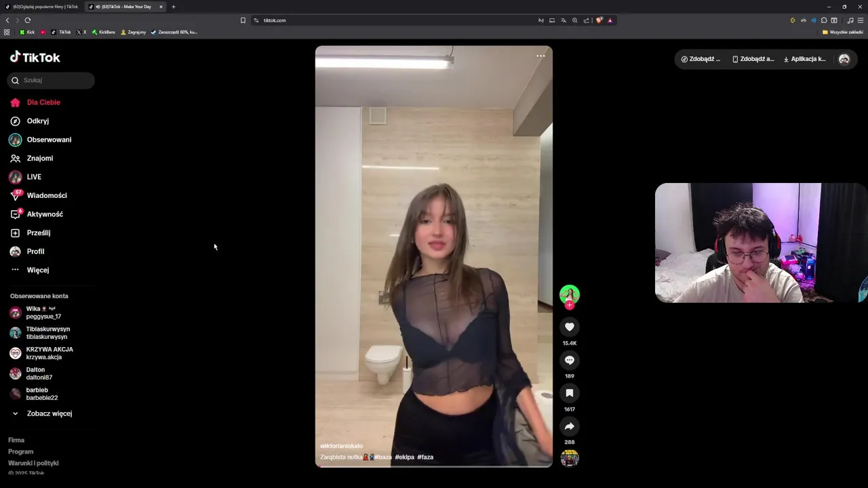This screenshot has height=488, width=868.
Task: Open the Program footer link
Action: point(20,451)
